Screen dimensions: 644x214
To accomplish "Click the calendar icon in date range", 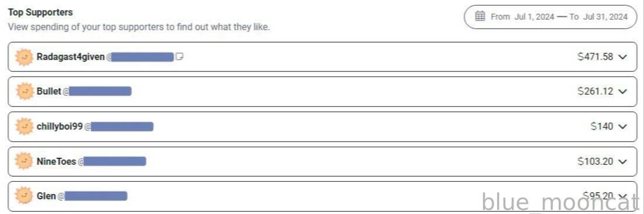I will (x=480, y=17).
